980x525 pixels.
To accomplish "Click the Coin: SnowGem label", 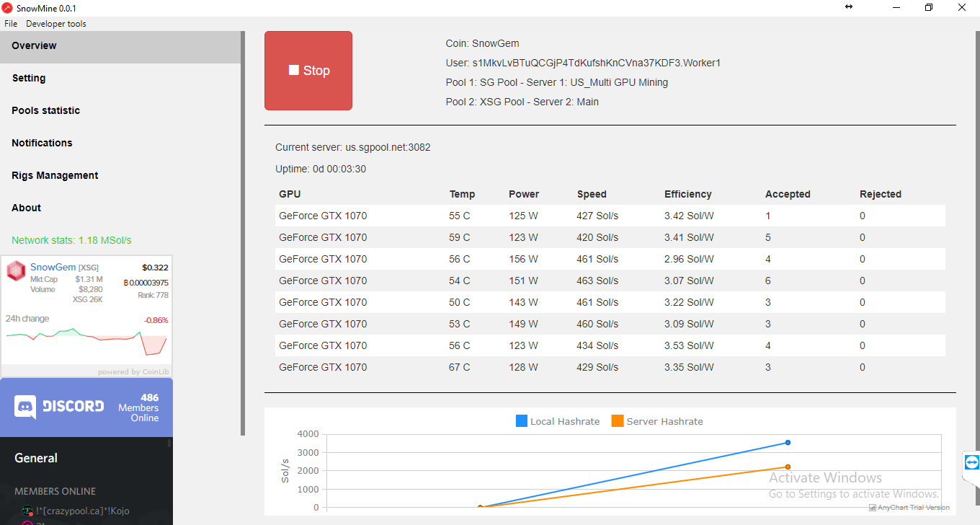I will tap(482, 43).
